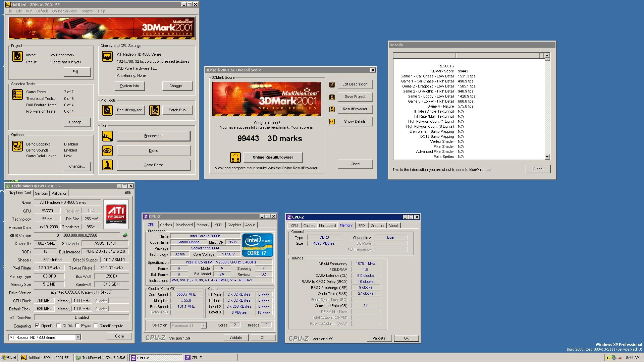Click the Save Project floppy disk icon
The height and width of the screenshot is (362, 644).
(x=332, y=97)
